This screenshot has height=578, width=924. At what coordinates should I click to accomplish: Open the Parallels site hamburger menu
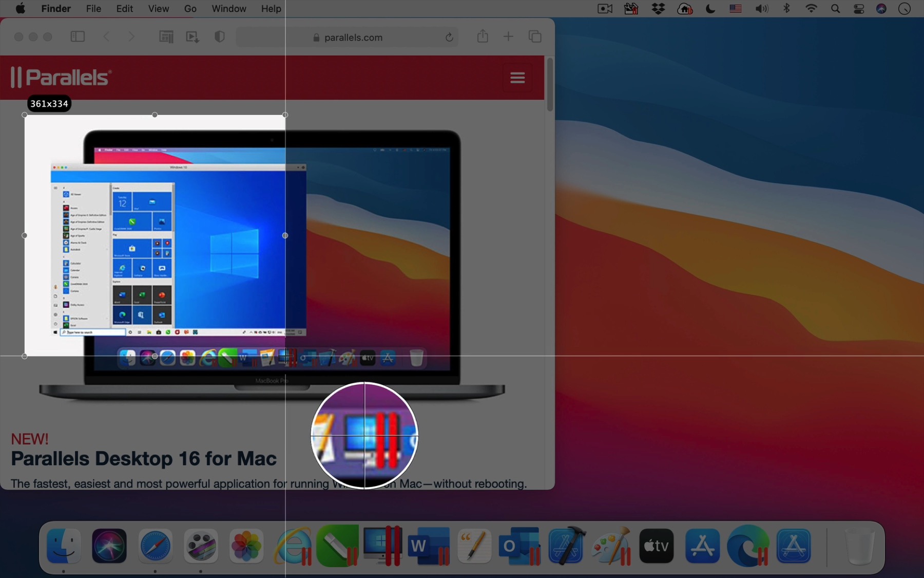click(517, 77)
